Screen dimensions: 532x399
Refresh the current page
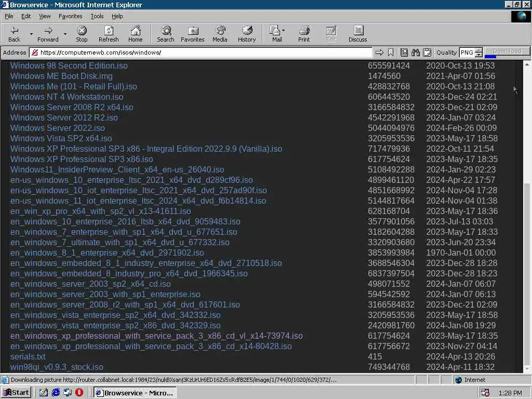[x=109, y=34]
